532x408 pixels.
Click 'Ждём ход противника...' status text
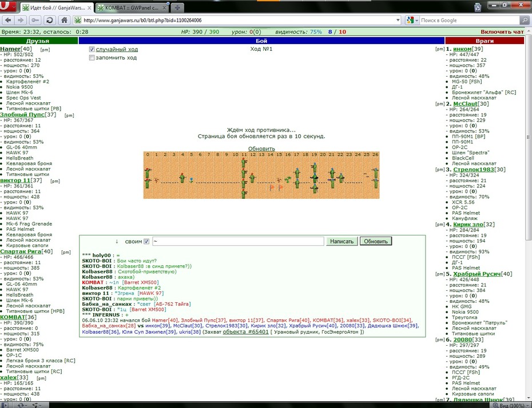point(261,130)
